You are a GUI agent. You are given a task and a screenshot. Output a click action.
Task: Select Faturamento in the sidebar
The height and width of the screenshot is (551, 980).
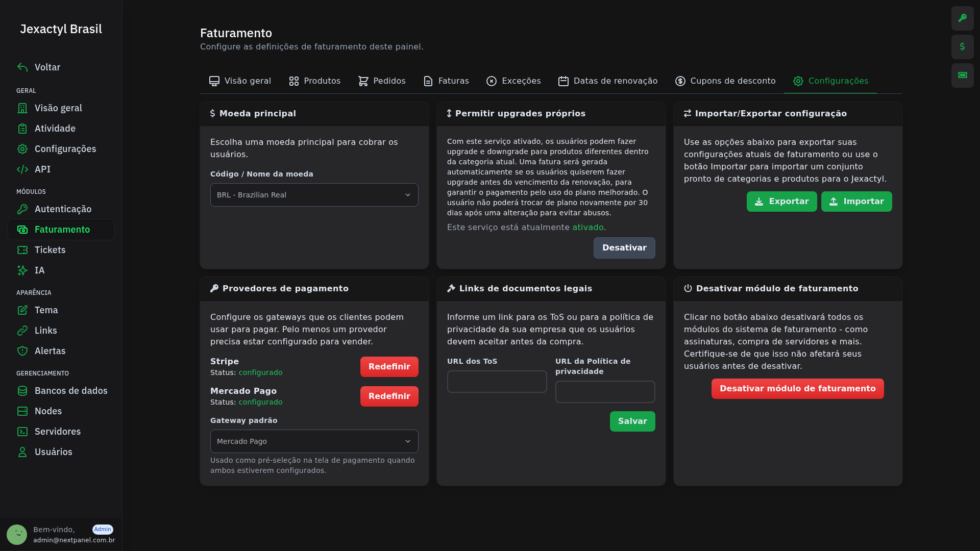click(x=61, y=230)
